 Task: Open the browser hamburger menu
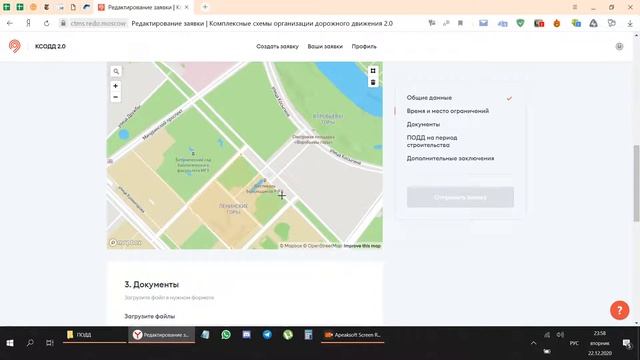click(x=575, y=7)
